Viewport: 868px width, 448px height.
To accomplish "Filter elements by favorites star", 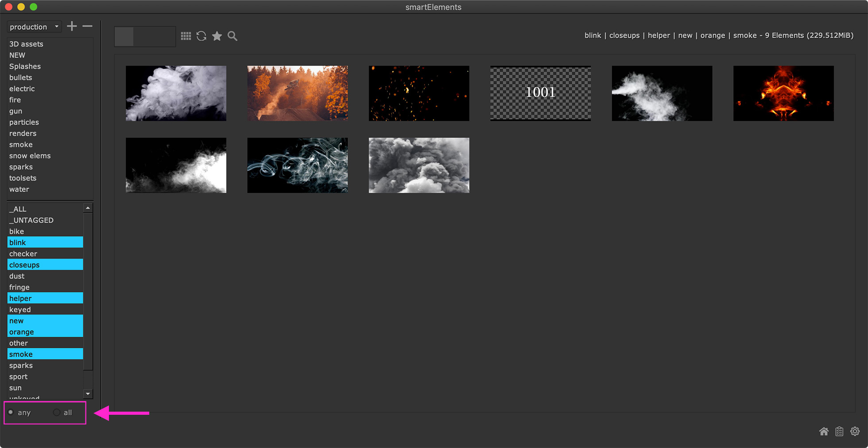I will (x=217, y=36).
